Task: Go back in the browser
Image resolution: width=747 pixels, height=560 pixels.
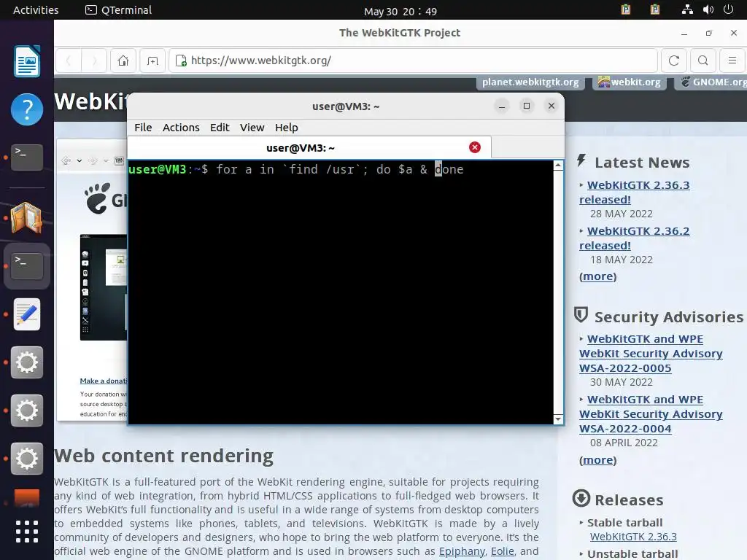Action: (x=69, y=61)
